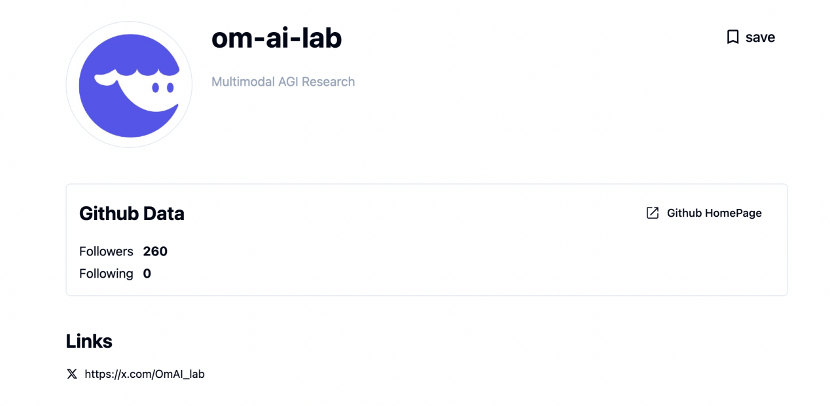The image size is (830, 406).
Task: Open the Github HomePage link text
Action: pos(714,213)
